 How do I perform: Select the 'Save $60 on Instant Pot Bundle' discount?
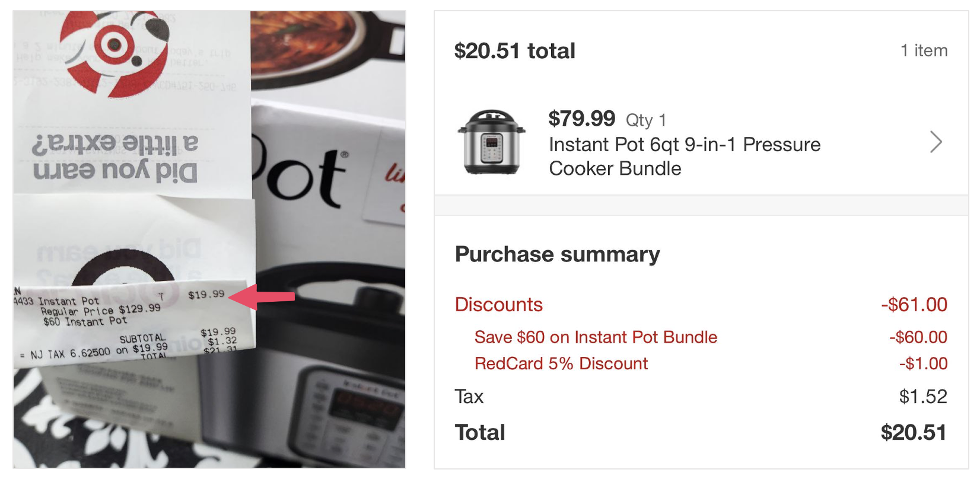tap(595, 337)
